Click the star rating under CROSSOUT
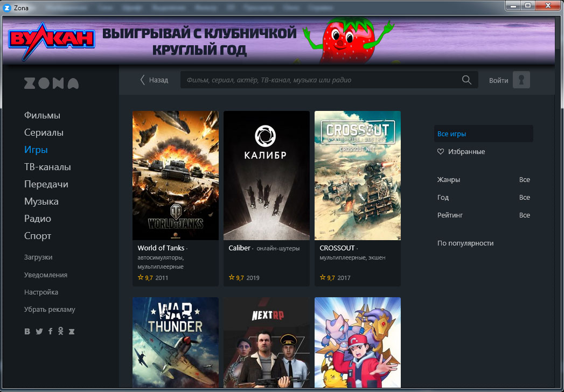This screenshot has width=564, height=392. [x=328, y=278]
